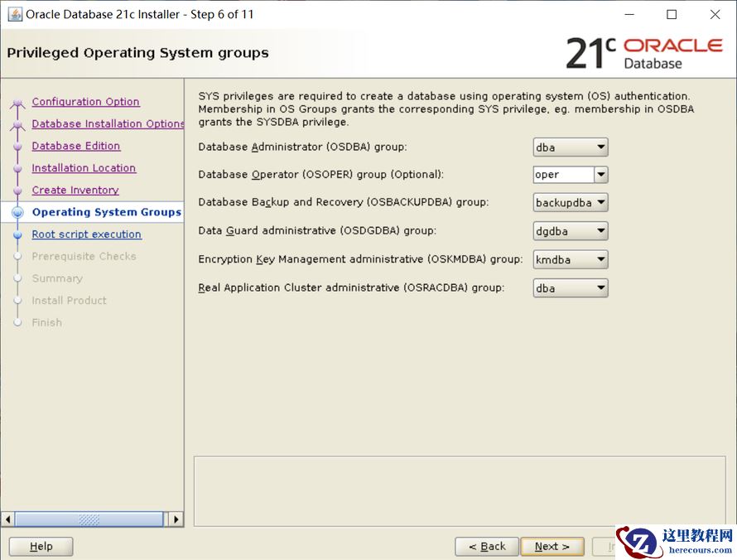
Task: Select Operating System Groups step in sidebar
Action: tap(106, 212)
